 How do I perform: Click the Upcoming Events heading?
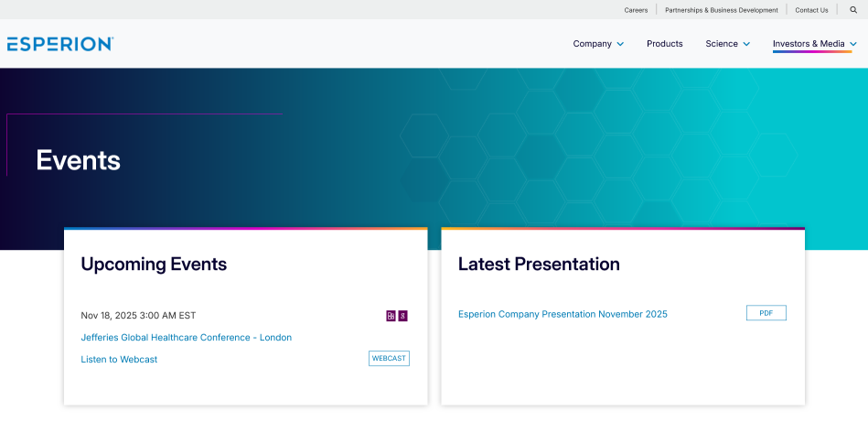point(154,265)
